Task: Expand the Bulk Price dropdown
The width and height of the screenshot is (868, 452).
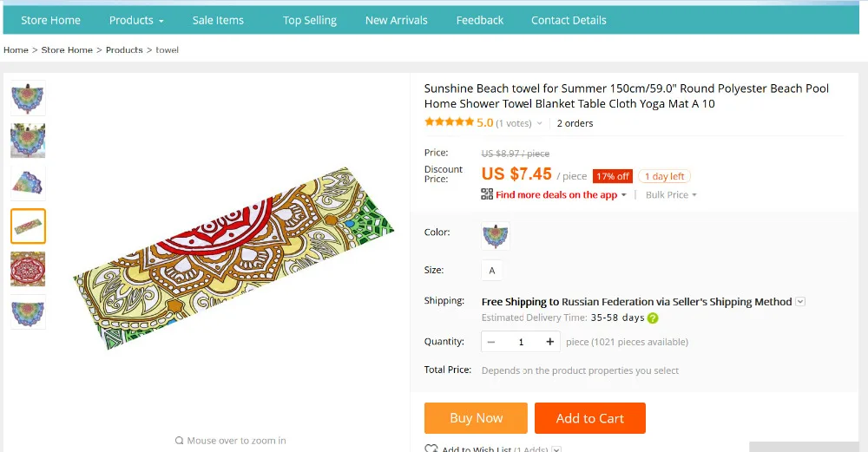Action: [671, 195]
